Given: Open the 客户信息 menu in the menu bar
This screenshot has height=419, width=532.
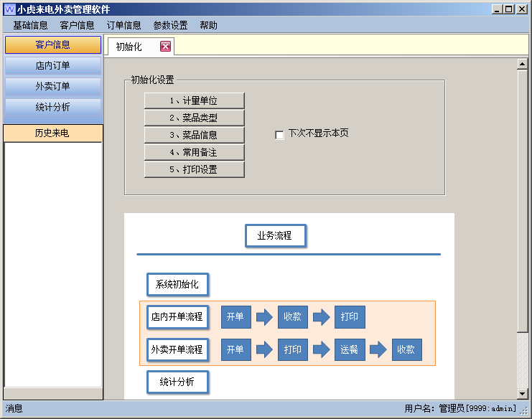Looking at the screenshot, I should (77, 25).
